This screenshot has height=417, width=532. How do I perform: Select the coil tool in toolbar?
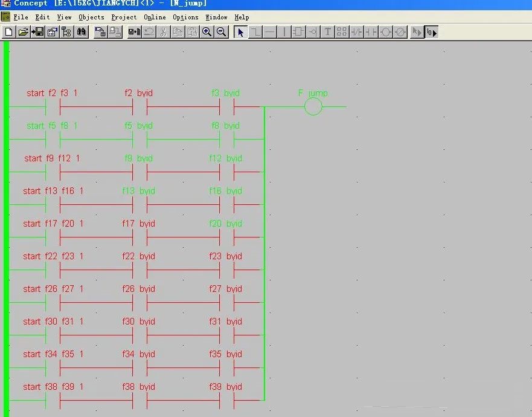tap(386, 32)
